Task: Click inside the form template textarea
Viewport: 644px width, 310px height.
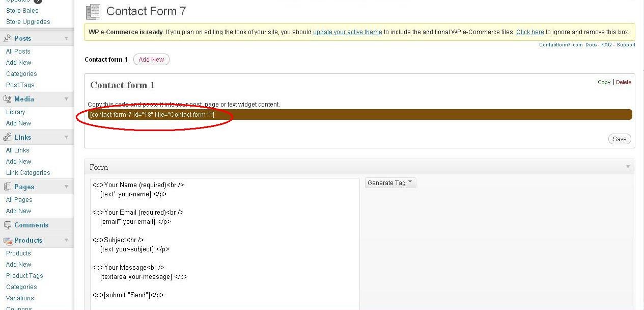Action: tap(225, 244)
